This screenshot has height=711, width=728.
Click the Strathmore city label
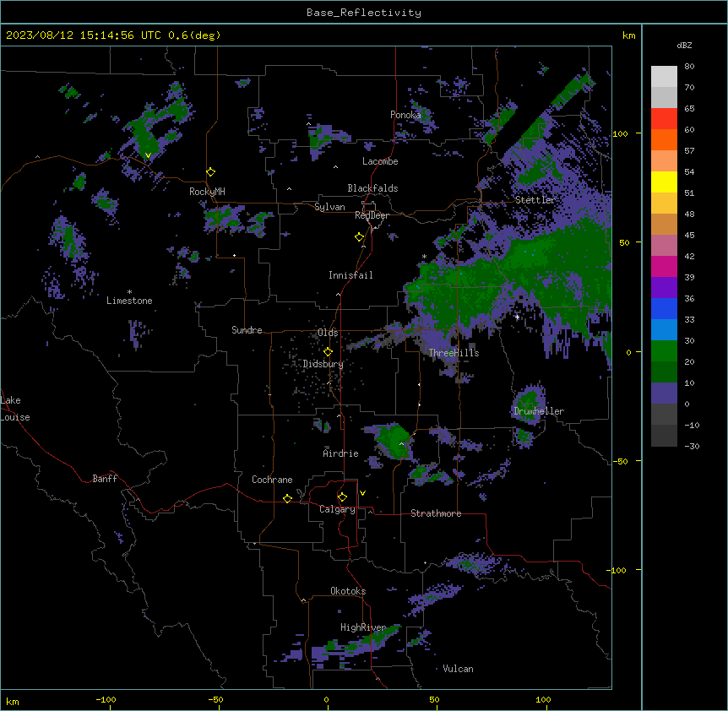coord(436,513)
